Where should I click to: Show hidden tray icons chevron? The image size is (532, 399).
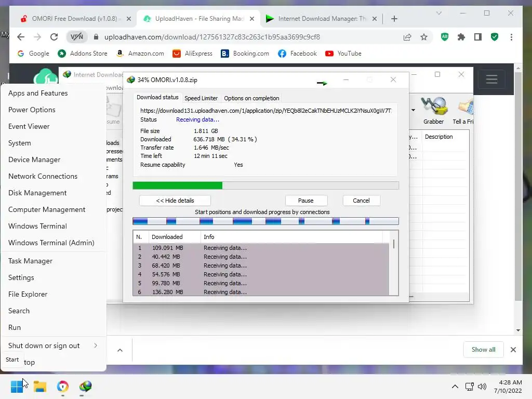pyautogui.click(x=455, y=387)
